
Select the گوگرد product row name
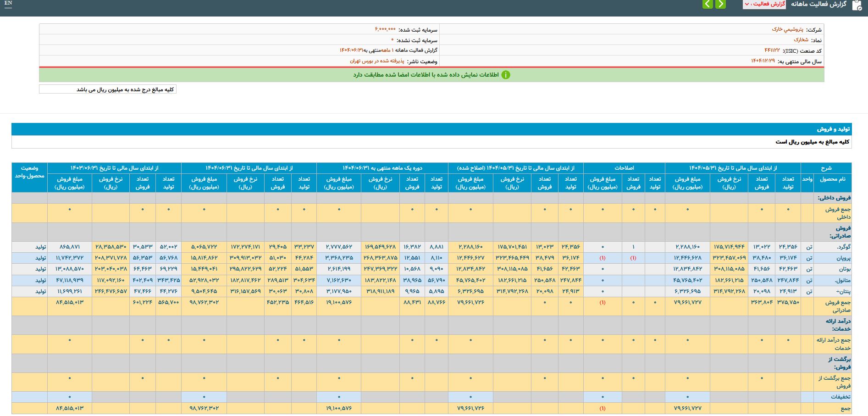point(843,247)
